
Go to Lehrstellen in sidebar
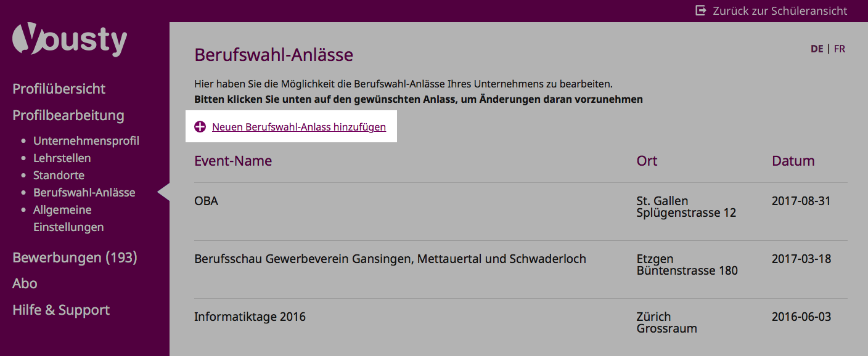pos(62,158)
